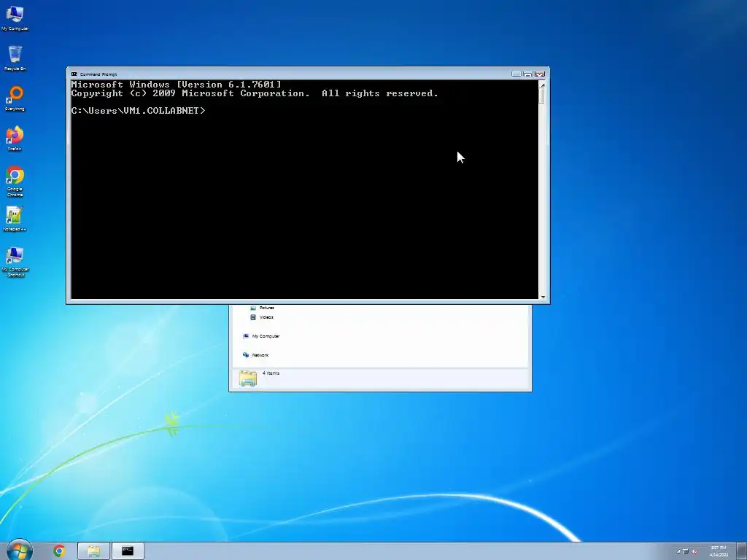Click the Chrome icon in the taskbar

[x=60, y=551]
